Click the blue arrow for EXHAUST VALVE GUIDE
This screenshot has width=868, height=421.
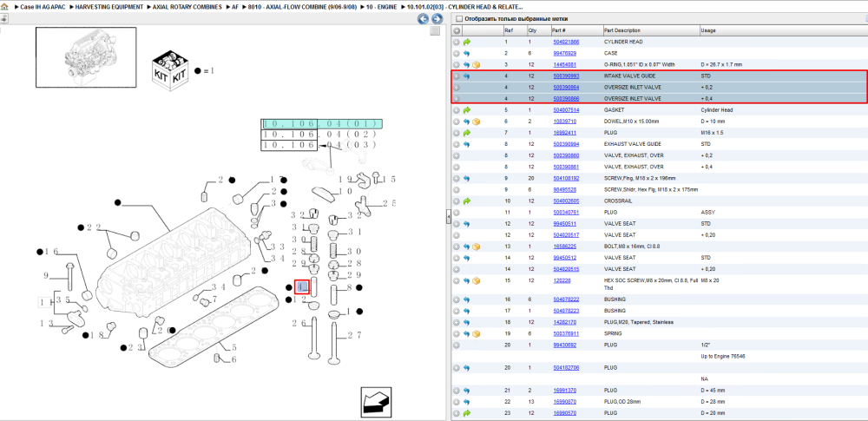(467, 144)
